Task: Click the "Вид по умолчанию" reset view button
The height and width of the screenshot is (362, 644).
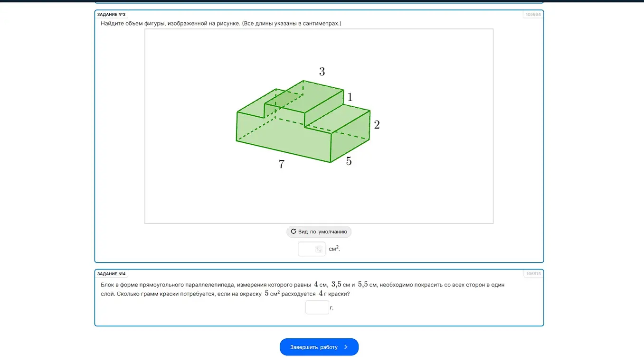Action: [x=319, y=232]
